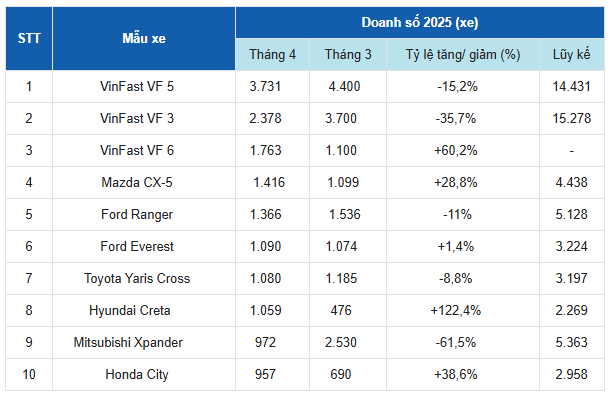
Task: Click the 15.278 cumulative sales value
Action: [x=570, y=118]
